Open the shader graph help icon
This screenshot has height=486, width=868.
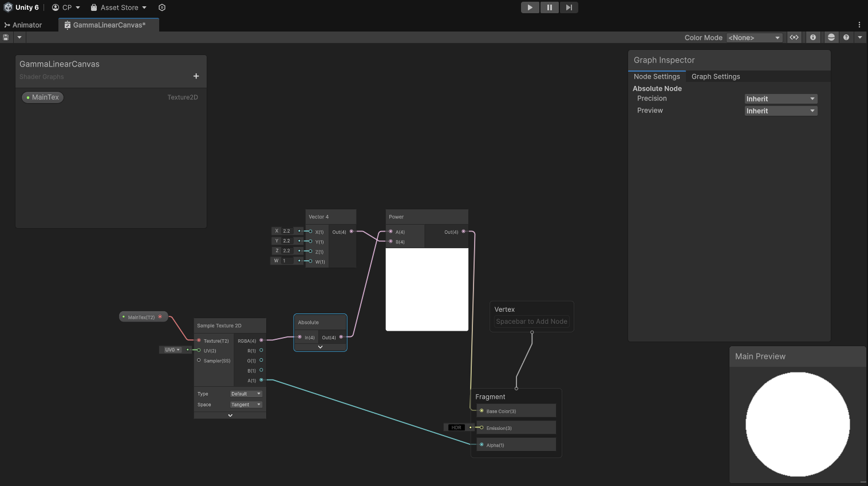tap(846, 37)
